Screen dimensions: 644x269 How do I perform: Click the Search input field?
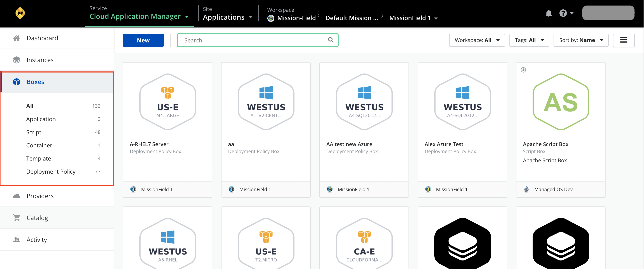click(x=258, y=40)
